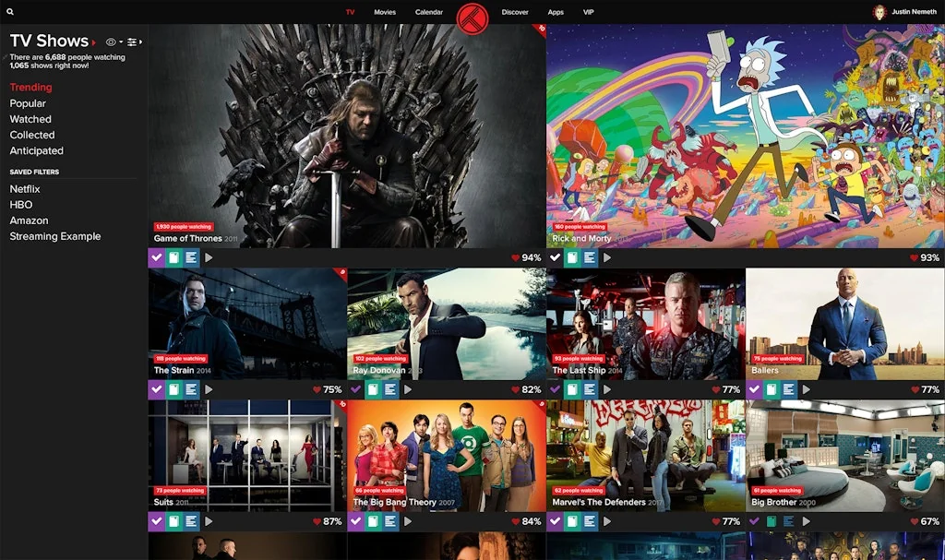Add Ballers to a list
The width and height of the screenshot is (945, 560).
pyautogui.click(x=788, y=389)
